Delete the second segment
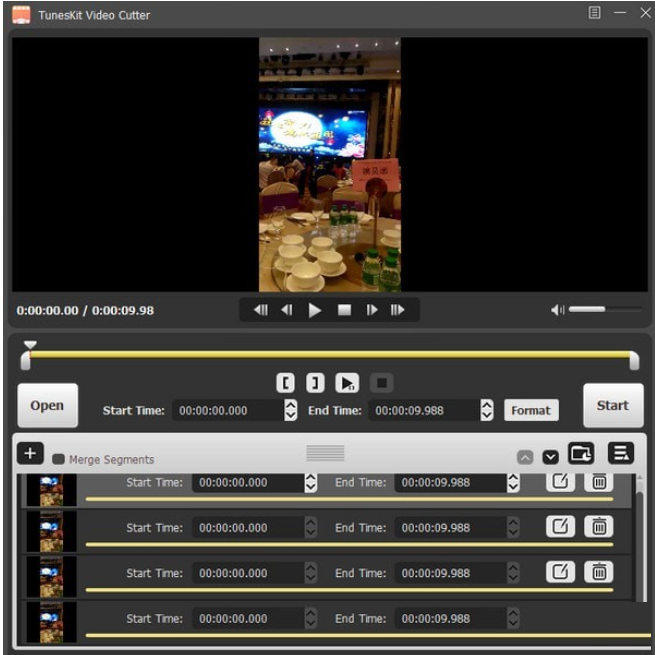Screen dimensions: 655x655 coord(599,527)
